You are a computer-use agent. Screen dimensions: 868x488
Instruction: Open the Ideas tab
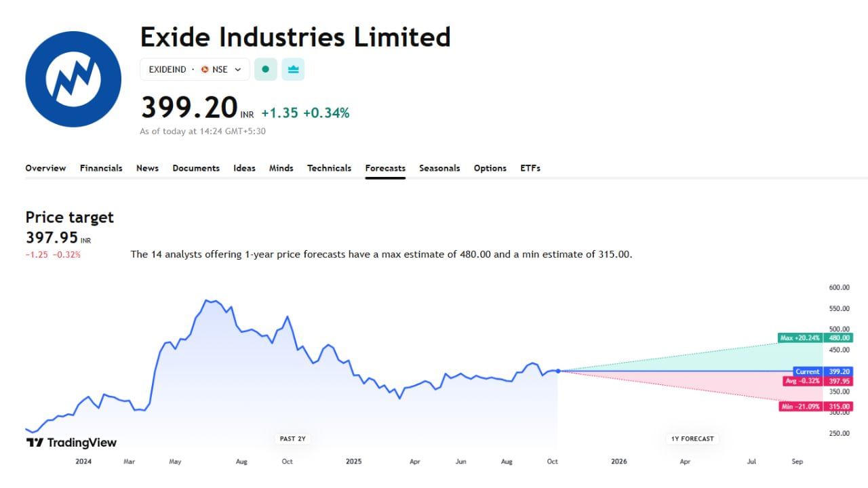click(x=244, y=168)
